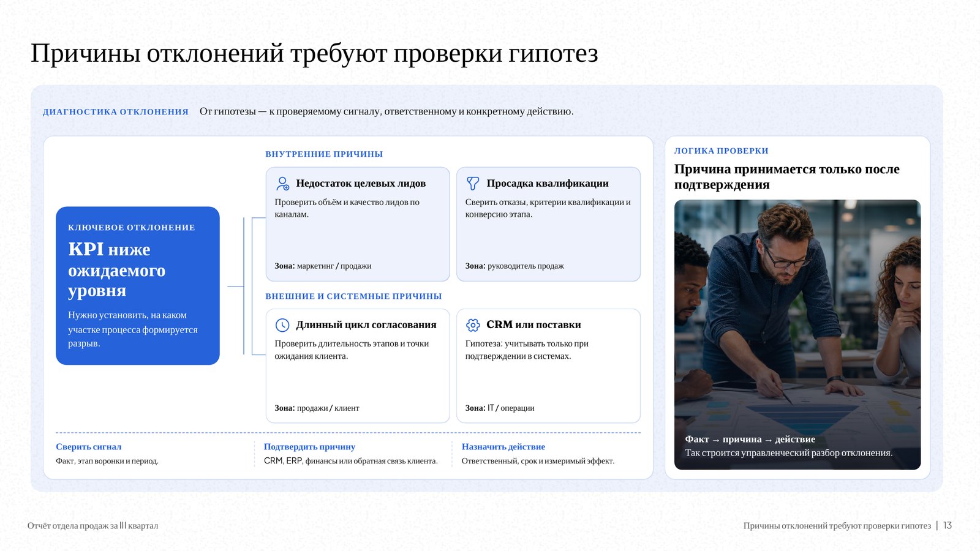Viewport: 980px width, 551px height.
Task: Click the text 'Гипотеза: учитывать только при подтверждении в системах.'
Action: [527, 350]
